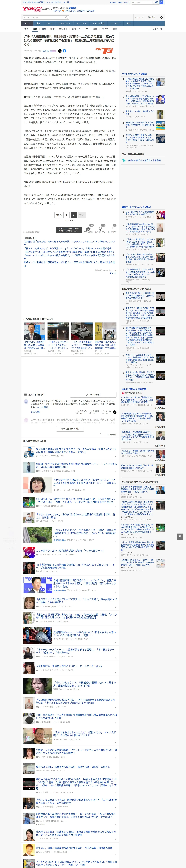Open 開催中の国会や首相会見の中継動画 link
The image size is (186, 868).
(144, 160)
